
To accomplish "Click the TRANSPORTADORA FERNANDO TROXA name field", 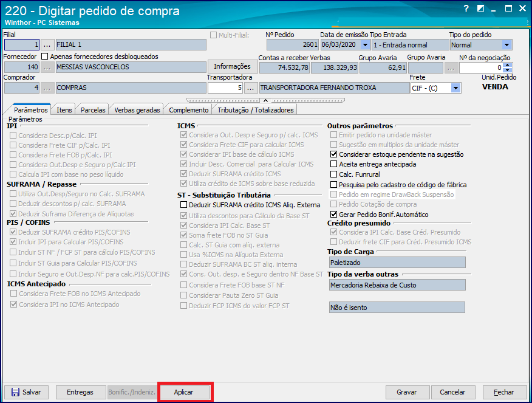I will [334, 88].
